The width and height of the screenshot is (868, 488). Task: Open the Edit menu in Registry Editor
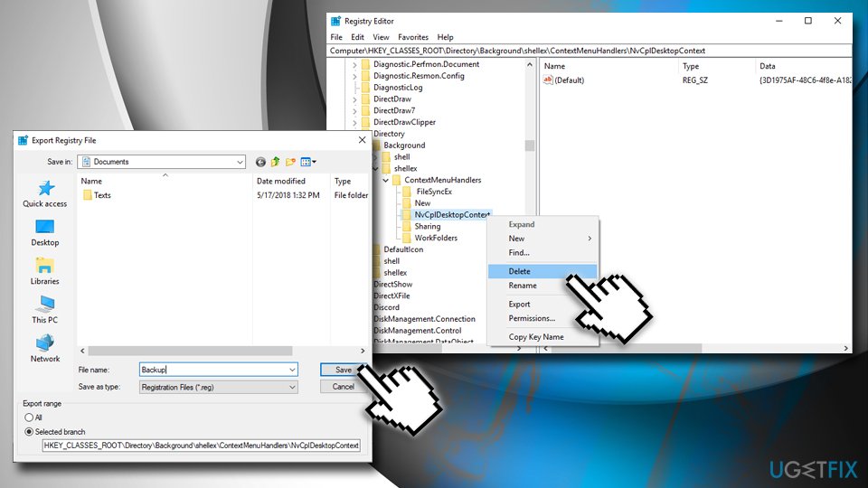358,37
